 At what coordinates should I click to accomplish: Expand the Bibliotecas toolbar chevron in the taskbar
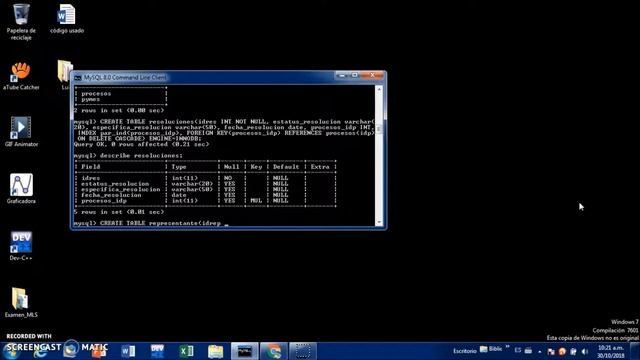[507, 347]
